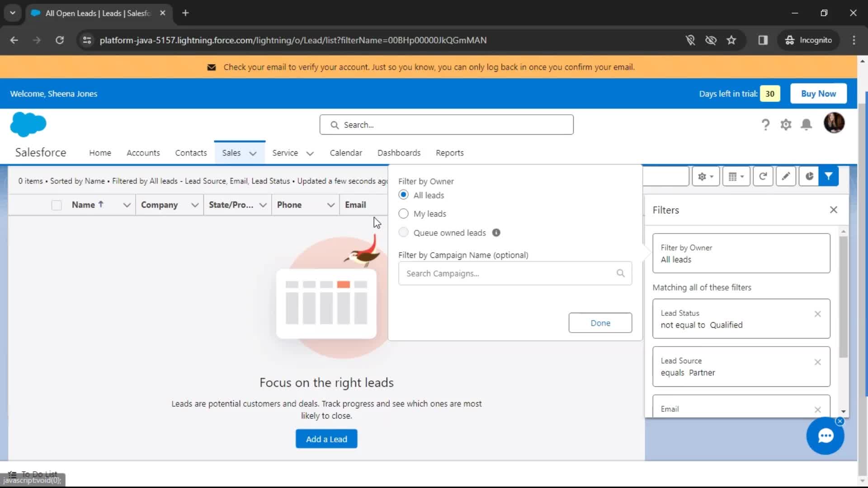The width and height of the screenshot is (868, 488).
Task: Select the All leads radio button
Action: pyautogui.click(x=403, y=195)
